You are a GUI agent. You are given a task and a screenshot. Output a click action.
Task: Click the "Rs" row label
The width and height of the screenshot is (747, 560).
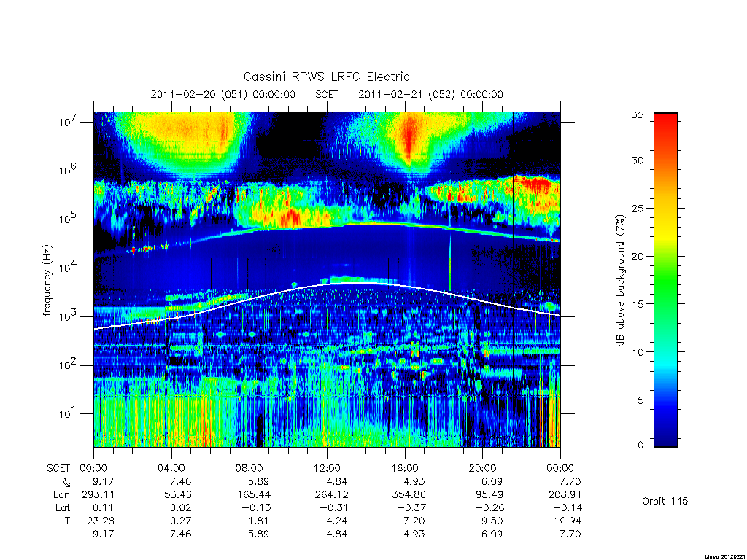[x=64, y=482]
